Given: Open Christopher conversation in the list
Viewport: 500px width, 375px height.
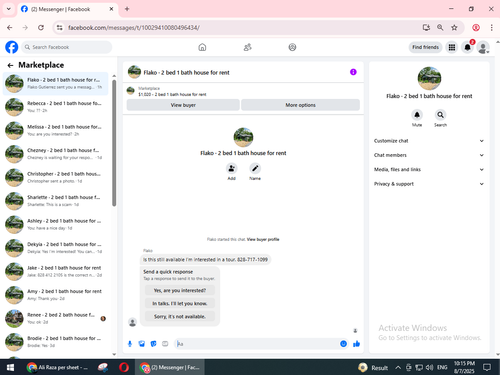Looking at the screenshot, I should (55, 178).
